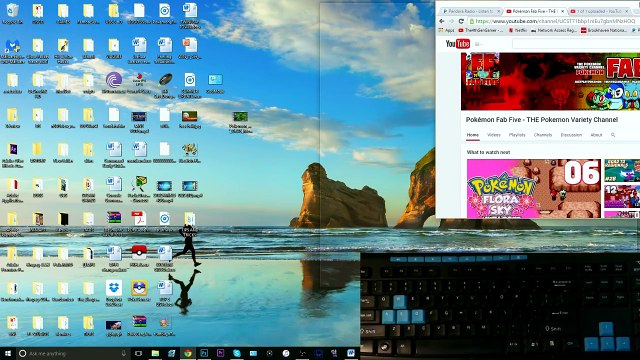640x360 pixels.
Task: Open the channel Videos tab
Action: (493, 135)
